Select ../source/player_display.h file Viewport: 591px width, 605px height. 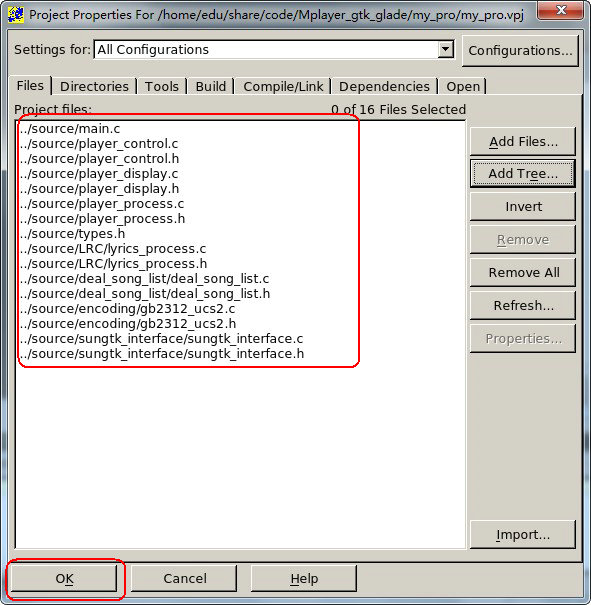pyautogui.click(x=99, y=189)
